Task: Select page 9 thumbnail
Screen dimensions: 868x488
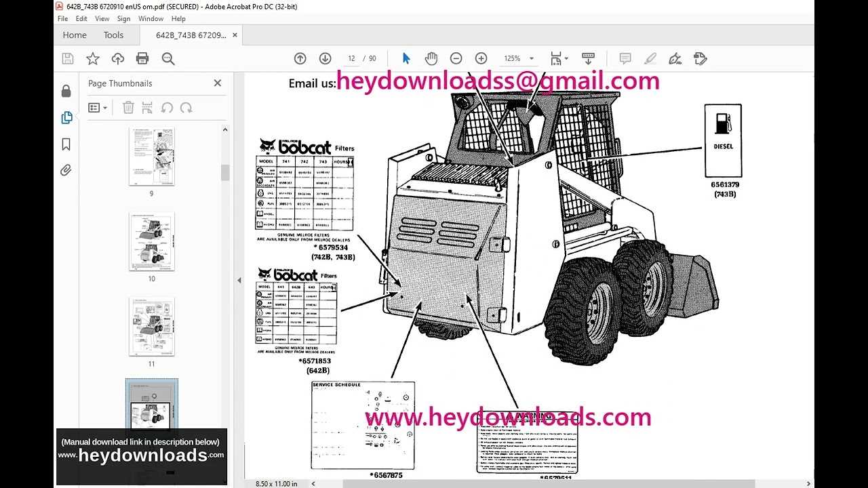Action: click(x=151, y=156)
